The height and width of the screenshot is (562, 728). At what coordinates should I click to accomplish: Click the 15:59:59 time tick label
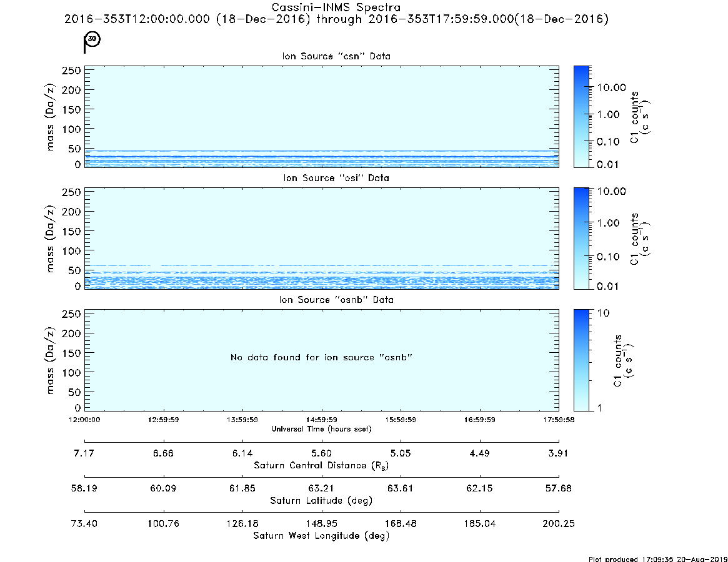[x=401, y=420]
